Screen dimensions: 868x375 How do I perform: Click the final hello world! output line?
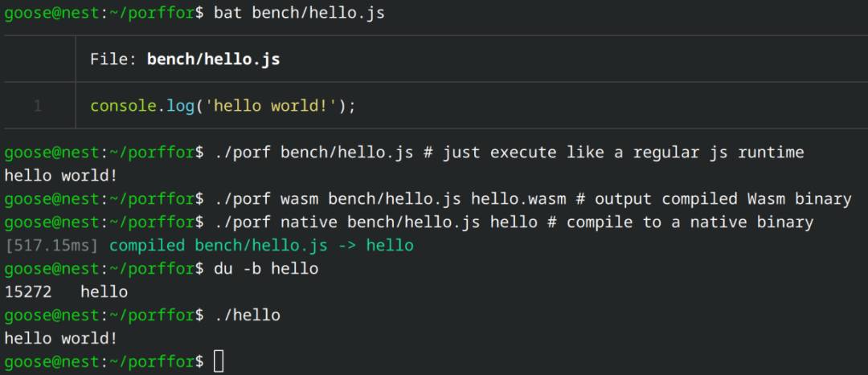(x=61, y=339)
